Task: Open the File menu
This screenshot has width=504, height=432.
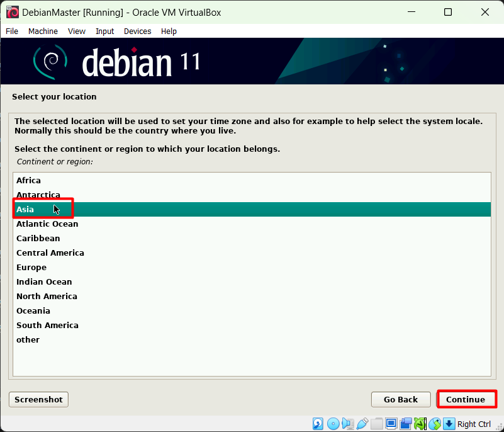Action: (x=12, y=31)
